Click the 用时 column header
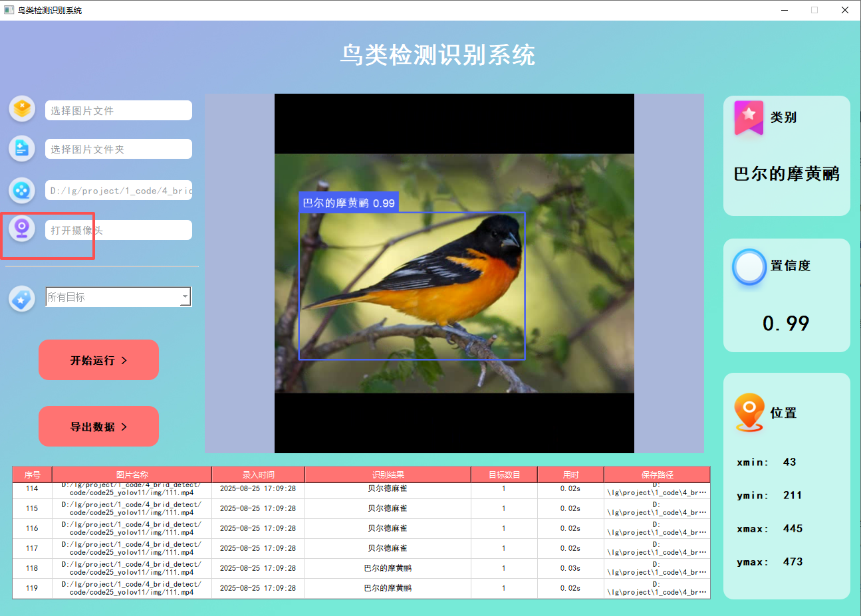This screenshot has width=861, height=616. (x=571, y=474)
